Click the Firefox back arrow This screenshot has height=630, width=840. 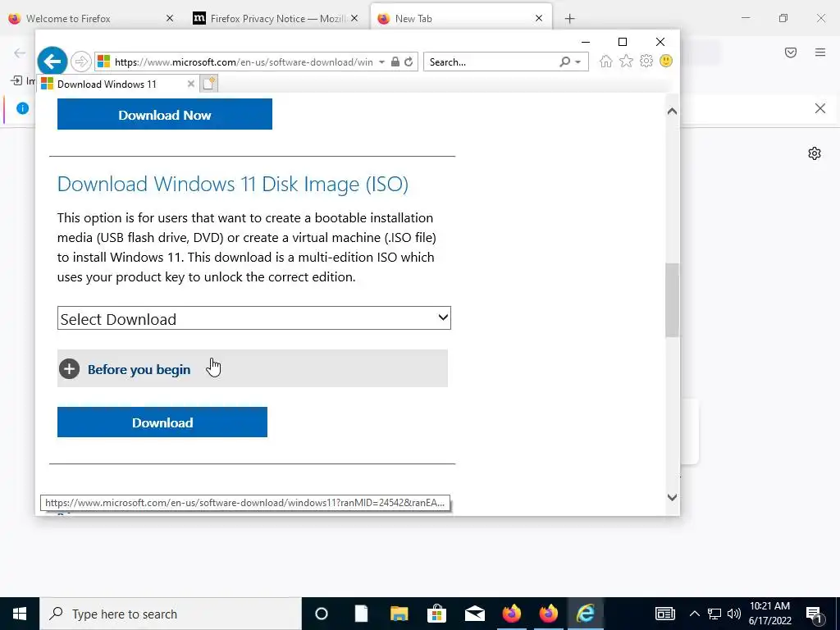pos(20,52)
